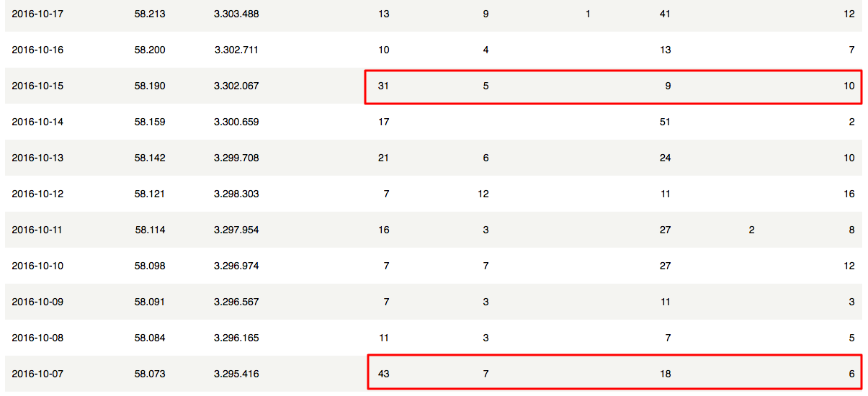Click the number 58.098
This screenshot has height=396, width=868.
pyautogui.click(x=150, y=266)
